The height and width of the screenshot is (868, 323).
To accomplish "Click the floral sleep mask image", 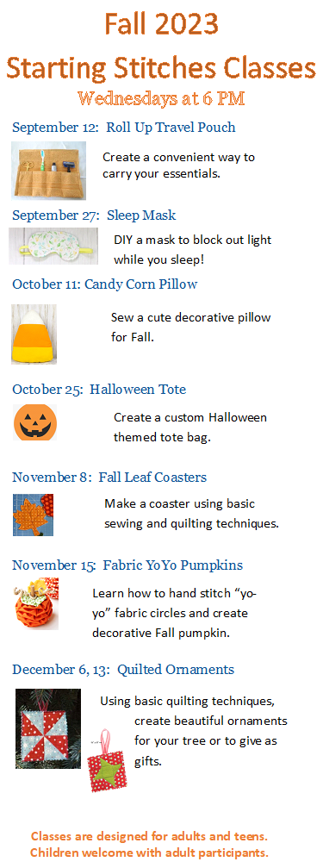I will click(x=53, y=246).
